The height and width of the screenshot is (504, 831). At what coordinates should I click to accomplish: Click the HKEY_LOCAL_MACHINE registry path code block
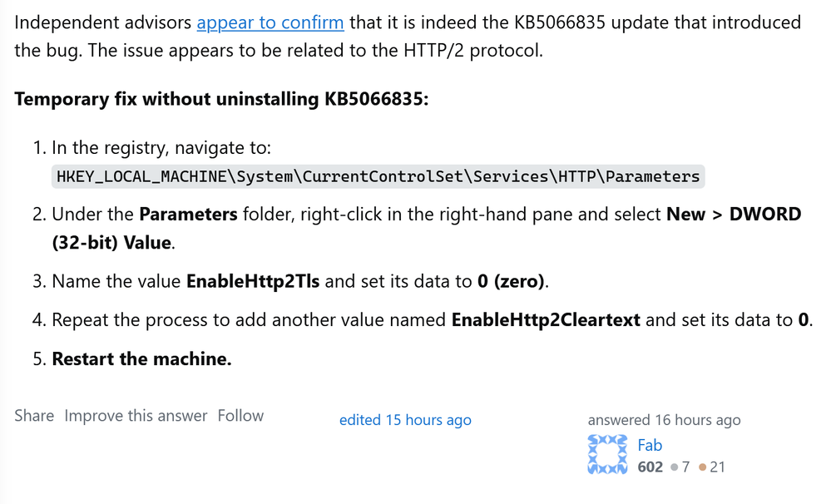[378, 176]
